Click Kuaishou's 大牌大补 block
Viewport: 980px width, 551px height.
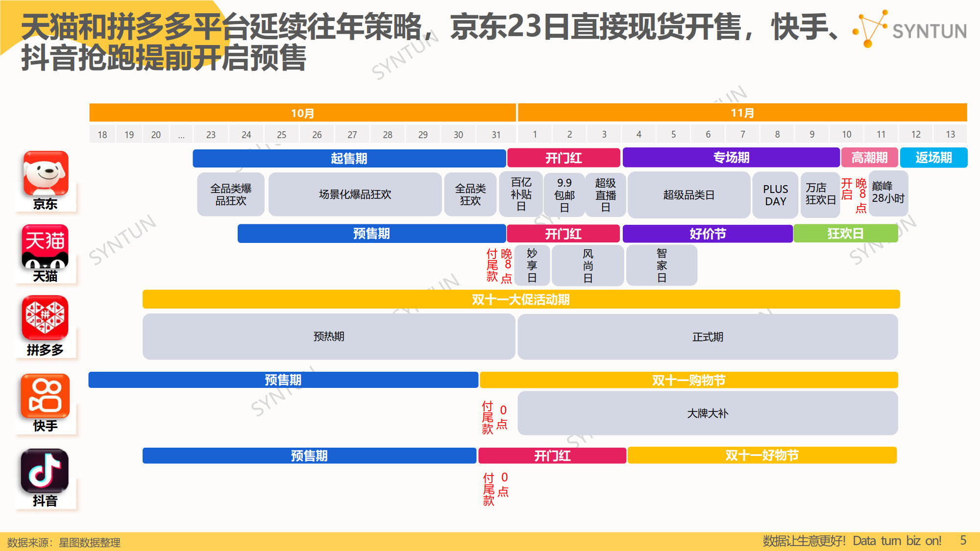pos(707,413)
